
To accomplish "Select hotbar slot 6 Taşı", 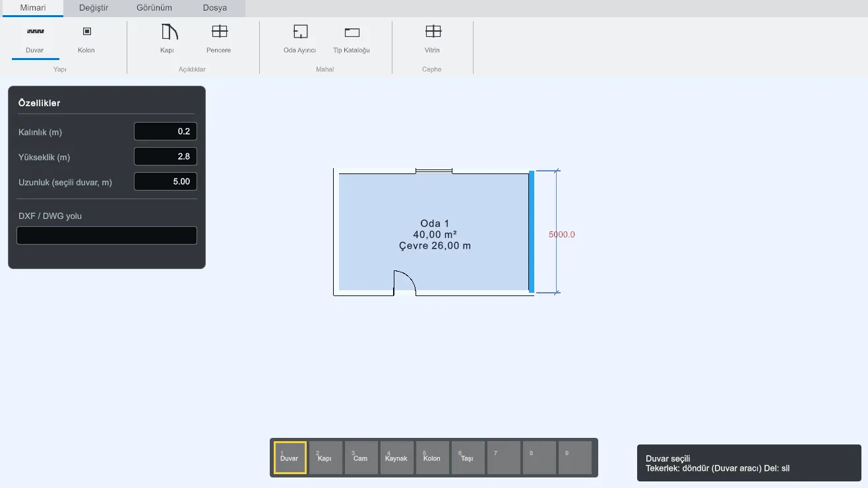I will pyautogui.click(x=468, y=458).
